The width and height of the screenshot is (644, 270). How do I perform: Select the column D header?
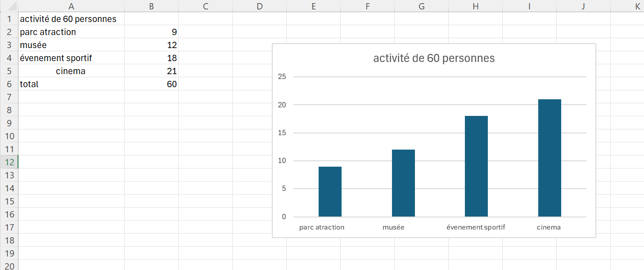point(259,6)
